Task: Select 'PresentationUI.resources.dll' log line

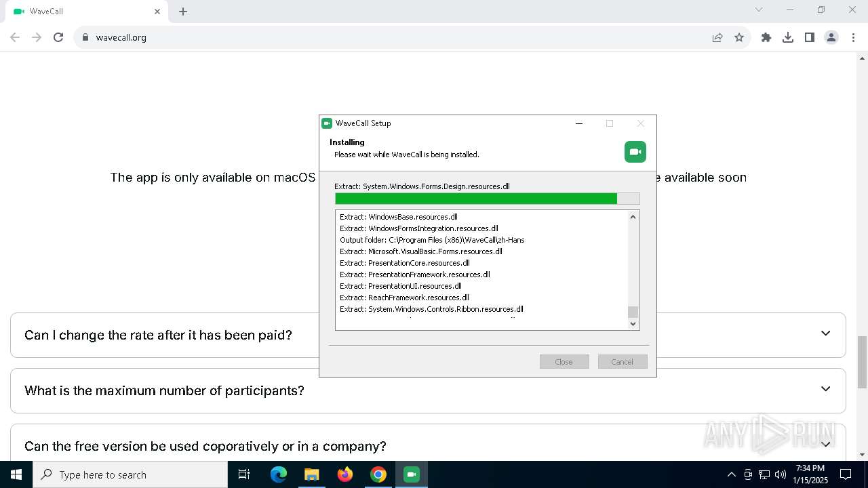Action: point(401,286)
